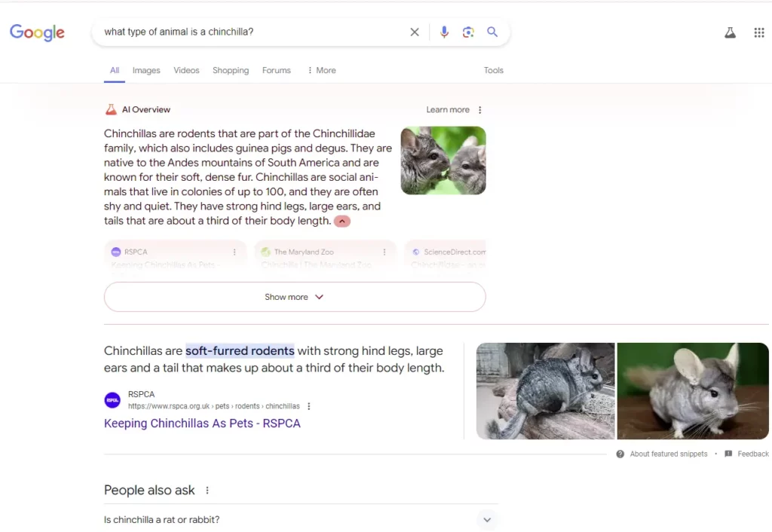Open the Search Labs flask icon

point(730,32)
